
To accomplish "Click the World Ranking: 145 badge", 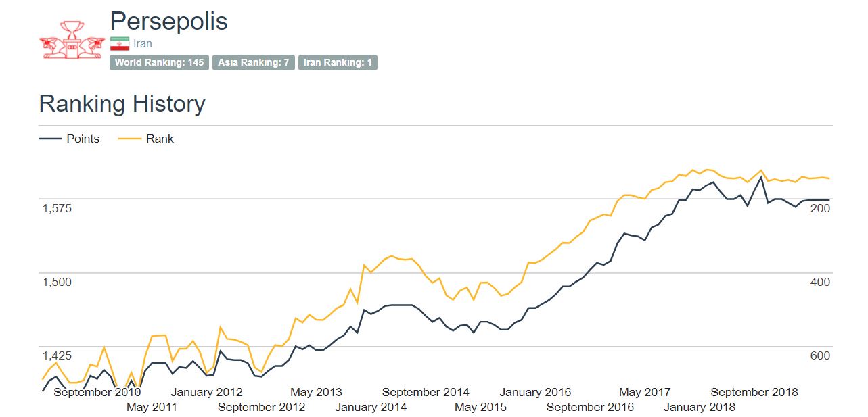I will coord(160,63).
